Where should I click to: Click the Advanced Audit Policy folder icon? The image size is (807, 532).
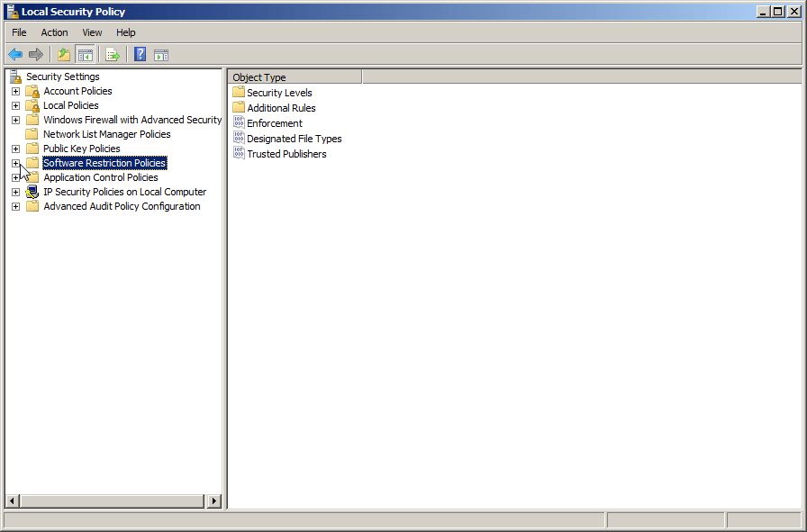pos(32,206)
